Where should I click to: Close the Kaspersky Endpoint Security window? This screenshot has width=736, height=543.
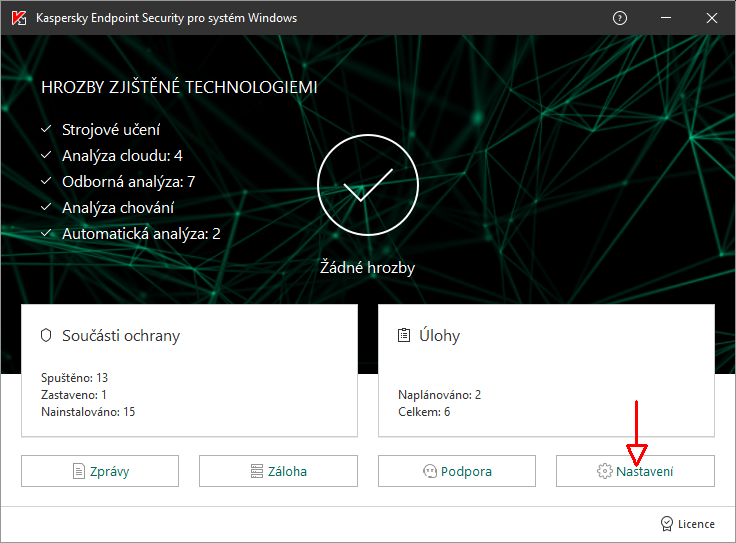click(x=712, y=18)
